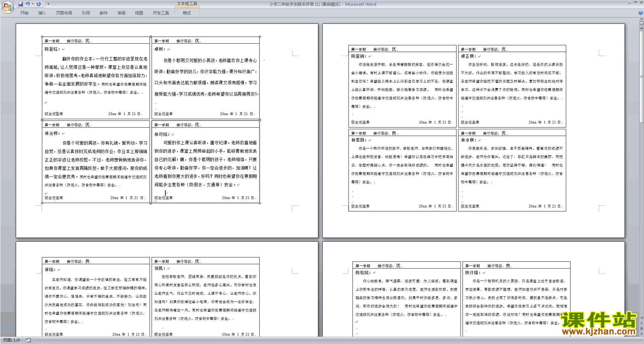This screenshot has width=644, height=344.
Task: Switch to the 引用 tab
Action: tap(86, 13)
